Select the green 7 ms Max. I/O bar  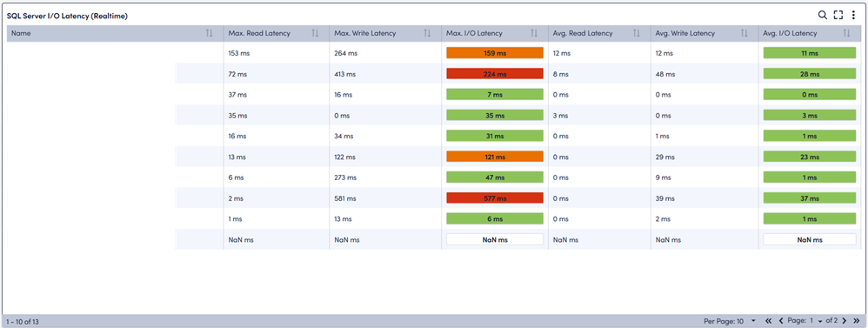[x=494, y=95]
